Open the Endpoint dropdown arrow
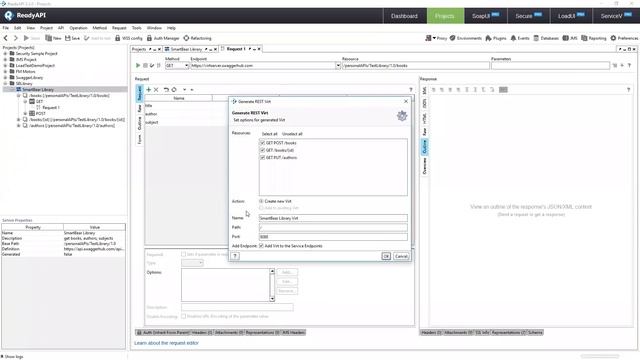Viewport: 640px width, 360px height. click(x=338, y=65)
